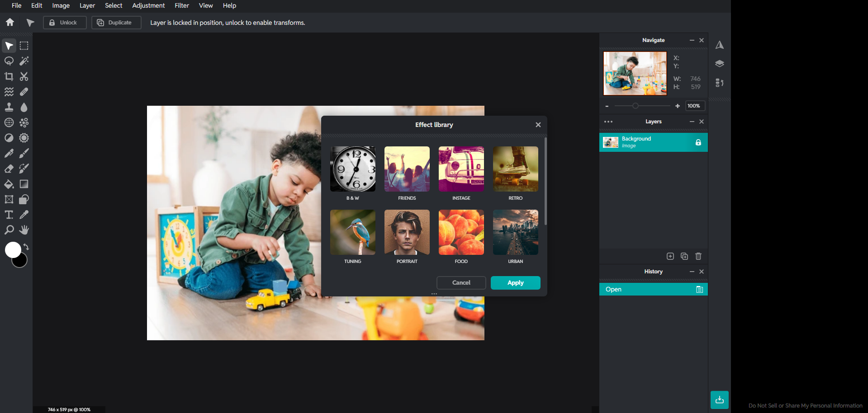Select the Pen drawing tool

pos(9,153)
